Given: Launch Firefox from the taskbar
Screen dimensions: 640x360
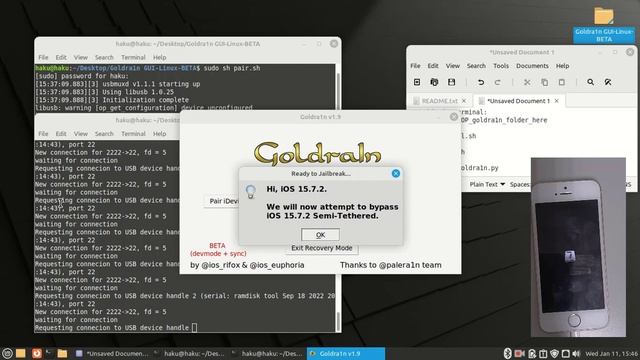Looking at the screenshot, I should [37, 353].
